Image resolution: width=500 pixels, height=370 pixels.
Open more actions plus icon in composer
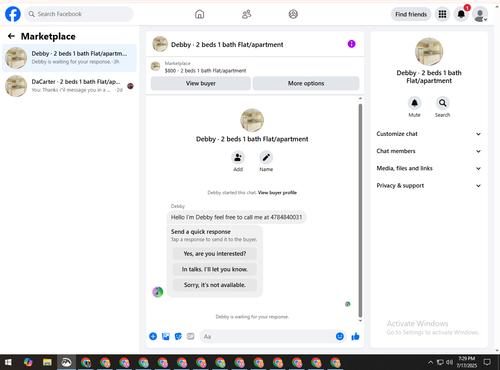(153, 336)
